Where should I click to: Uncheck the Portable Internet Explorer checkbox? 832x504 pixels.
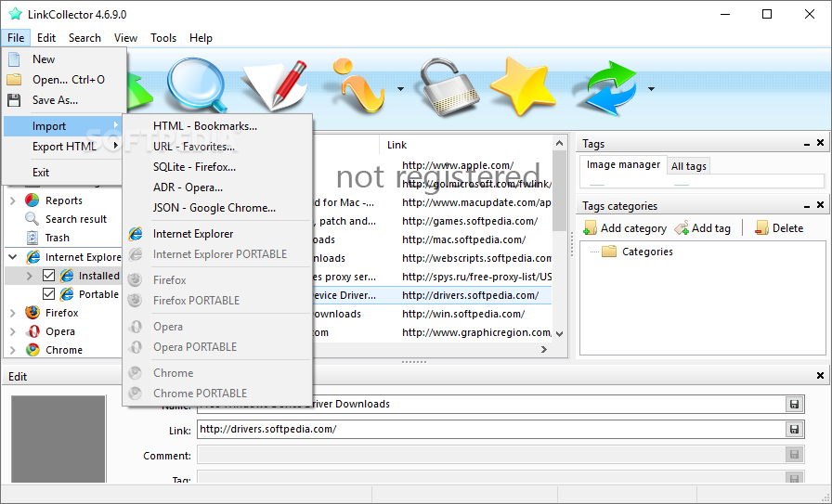tap(49, 294)
